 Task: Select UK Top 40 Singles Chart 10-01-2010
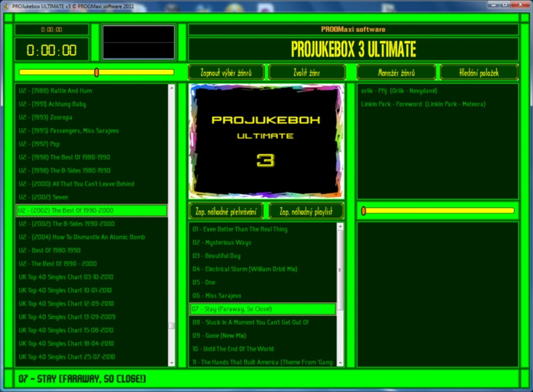[91, 290]
